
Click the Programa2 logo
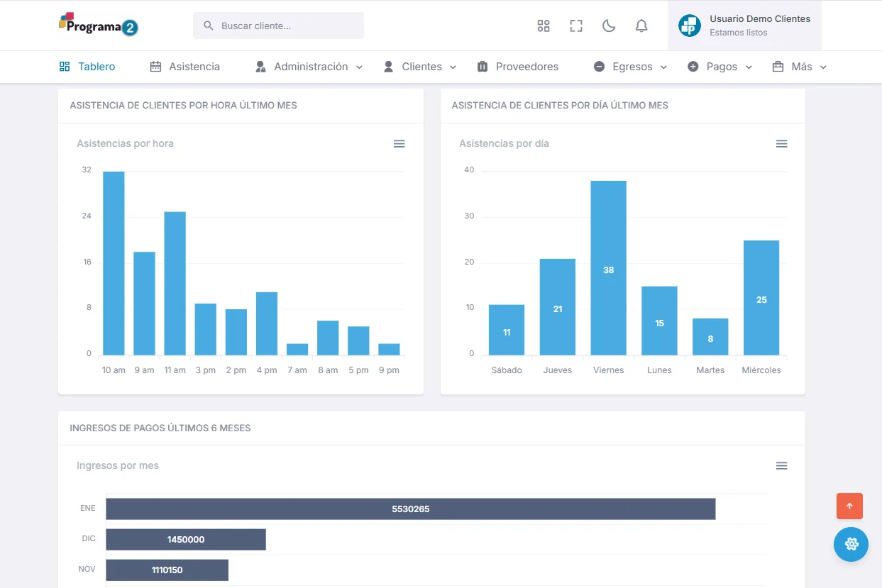point(99,25)
